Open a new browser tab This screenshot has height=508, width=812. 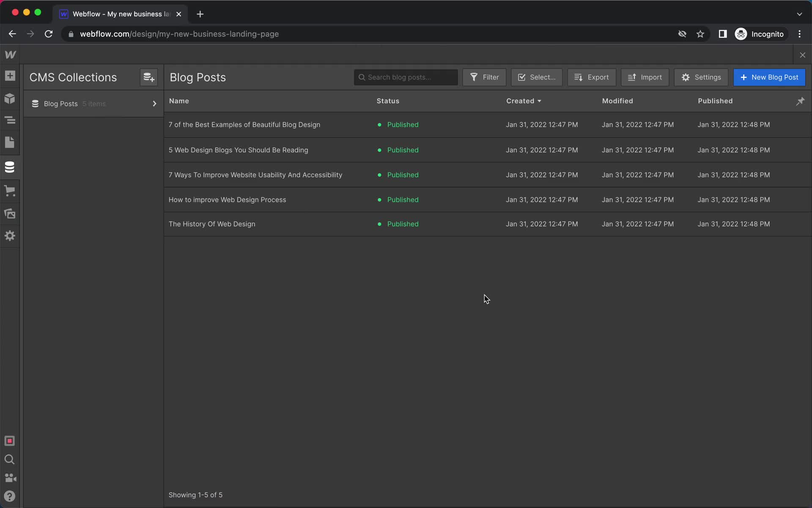[200, 14]
